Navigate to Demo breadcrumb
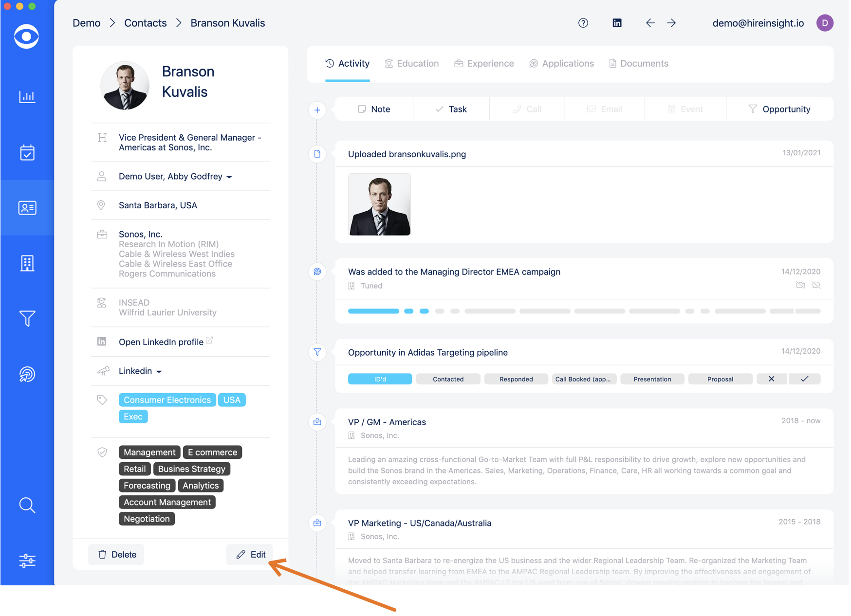The height and width of the screenshot is (616, 851). pyautogui.click(x=87, y=23)
